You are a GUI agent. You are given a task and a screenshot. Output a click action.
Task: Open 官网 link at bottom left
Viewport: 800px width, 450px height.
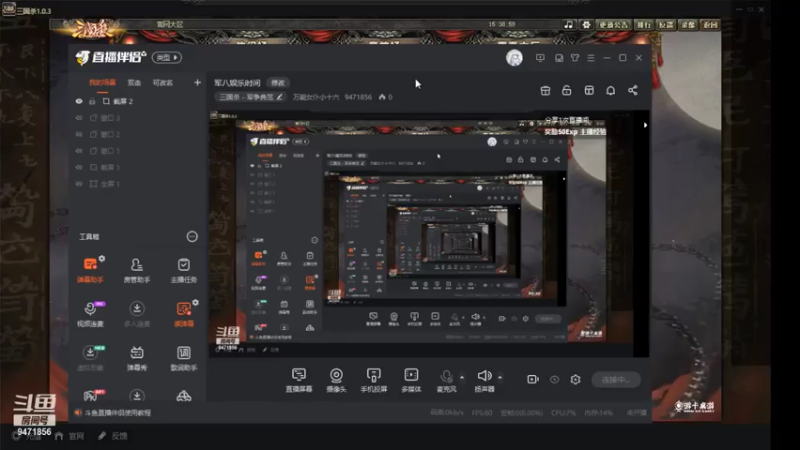click(x=70, y=436)
